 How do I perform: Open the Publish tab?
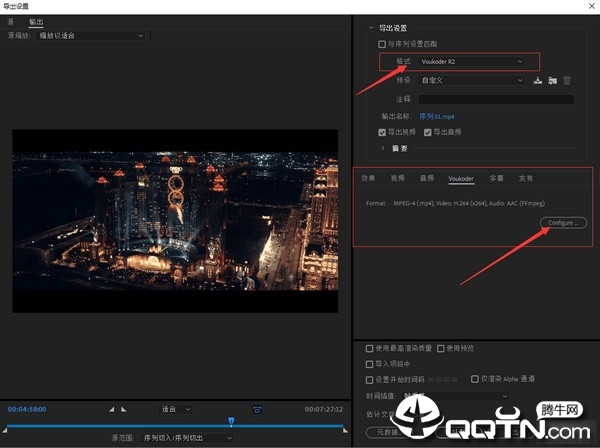[x=525, y=178]
